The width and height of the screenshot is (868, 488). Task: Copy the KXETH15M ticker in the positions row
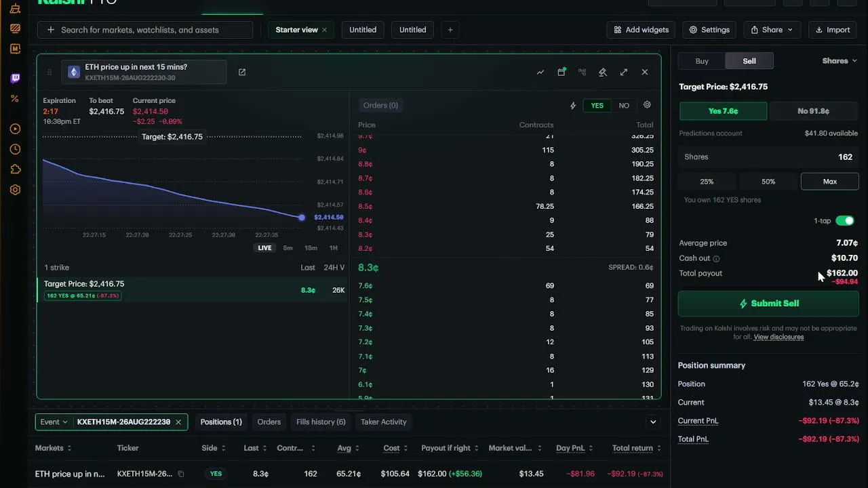(181, 474)
